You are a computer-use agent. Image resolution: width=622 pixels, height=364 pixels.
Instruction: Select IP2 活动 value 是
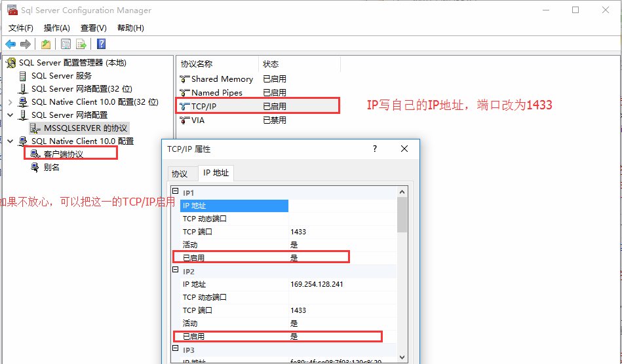[294, 323]
